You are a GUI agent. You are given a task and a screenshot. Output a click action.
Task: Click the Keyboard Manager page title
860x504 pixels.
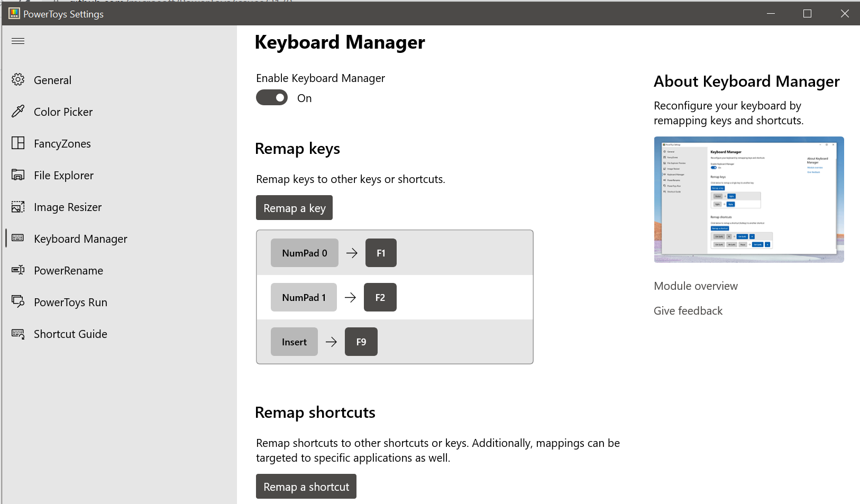340,42
